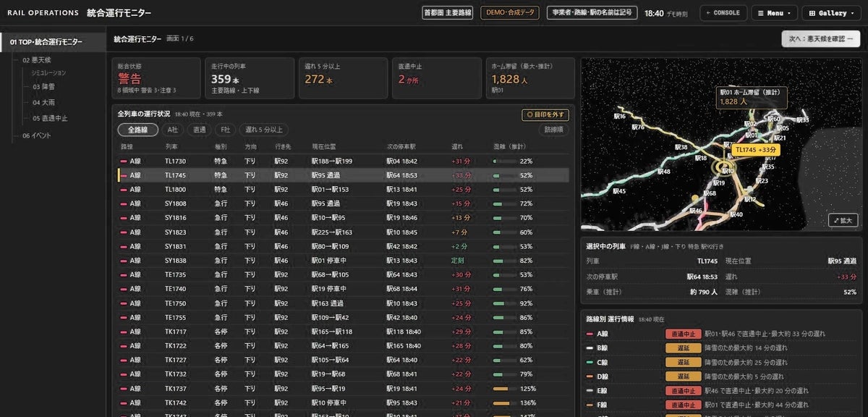Click the 拡大 expand-map button
This screenshot has width=868, height=417.
[843, 220]
